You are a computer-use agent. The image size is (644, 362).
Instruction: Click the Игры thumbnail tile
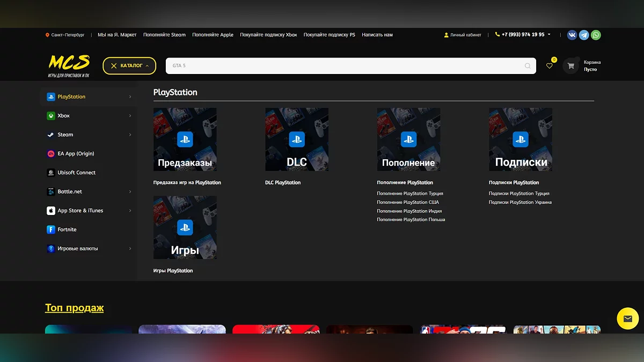click(185, 227)
